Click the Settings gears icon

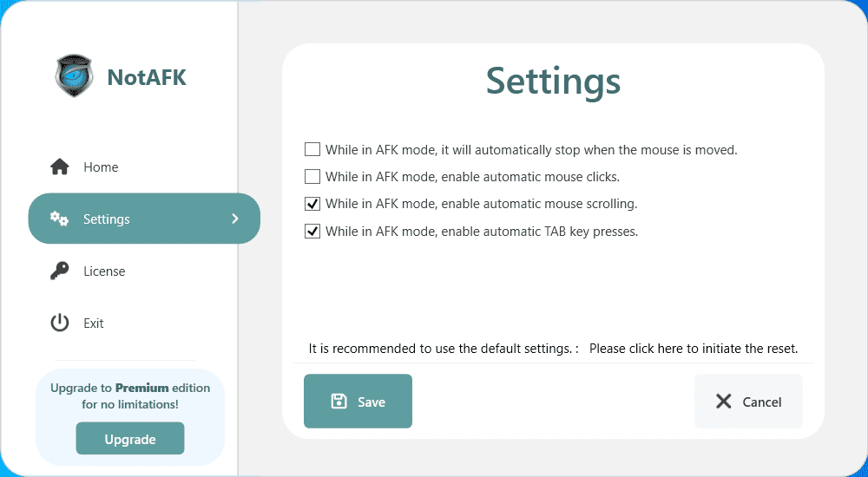pos(59,219)
